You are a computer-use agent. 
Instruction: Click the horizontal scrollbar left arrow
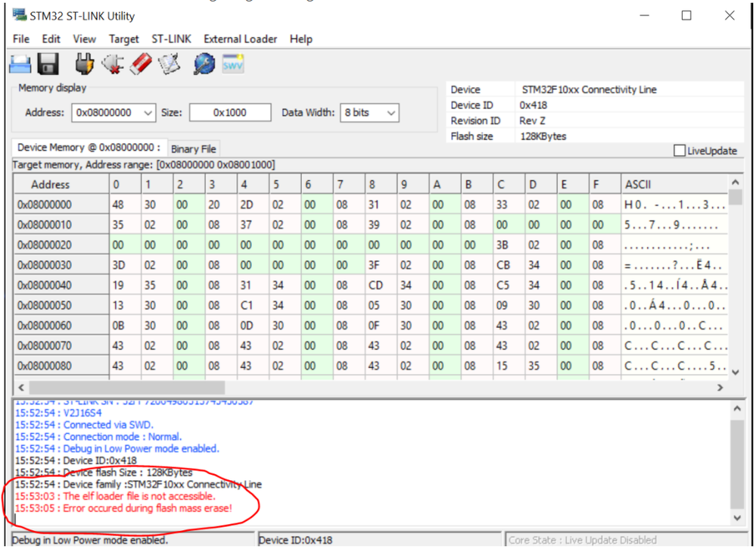(x=20, y=388)
